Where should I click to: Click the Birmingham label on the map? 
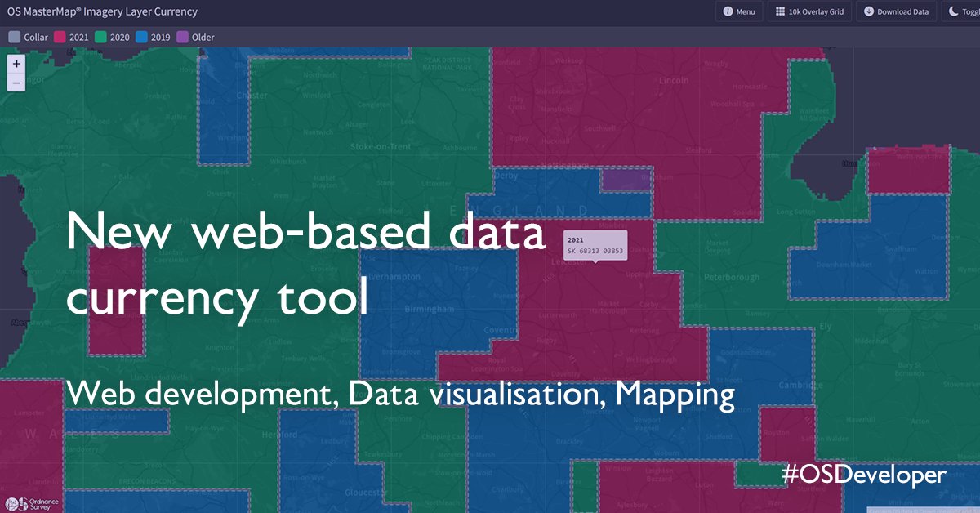[x=430, y=310]
